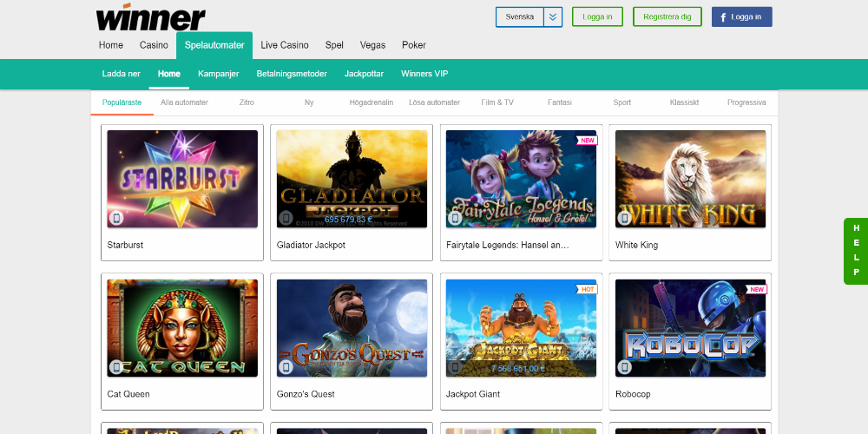Open the White King game thumbnail
Viewport: 868px width, 434px height.
690,179
